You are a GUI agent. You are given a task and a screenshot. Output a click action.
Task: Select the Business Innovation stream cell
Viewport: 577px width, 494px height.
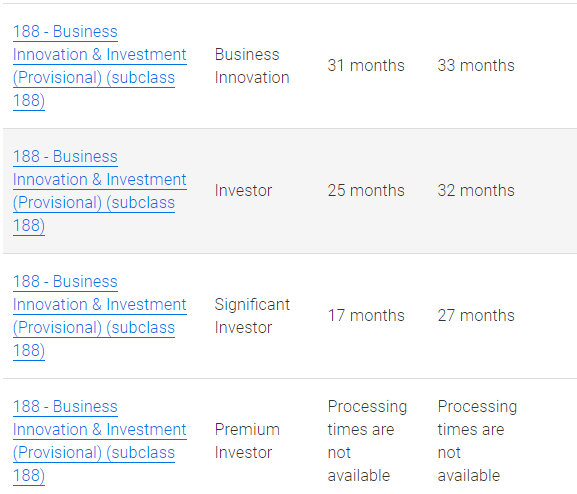point(252,66)
